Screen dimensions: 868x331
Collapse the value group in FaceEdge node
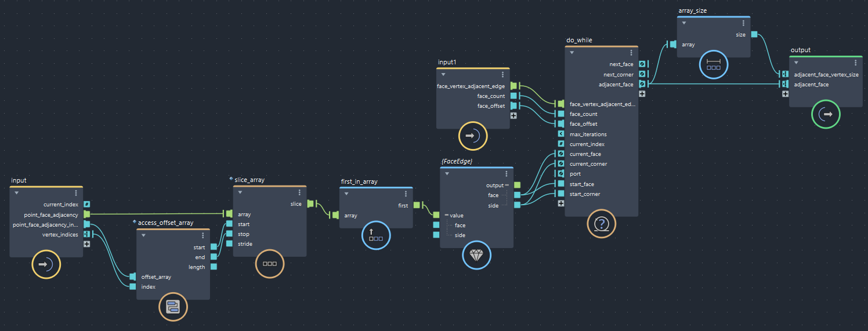447,215
